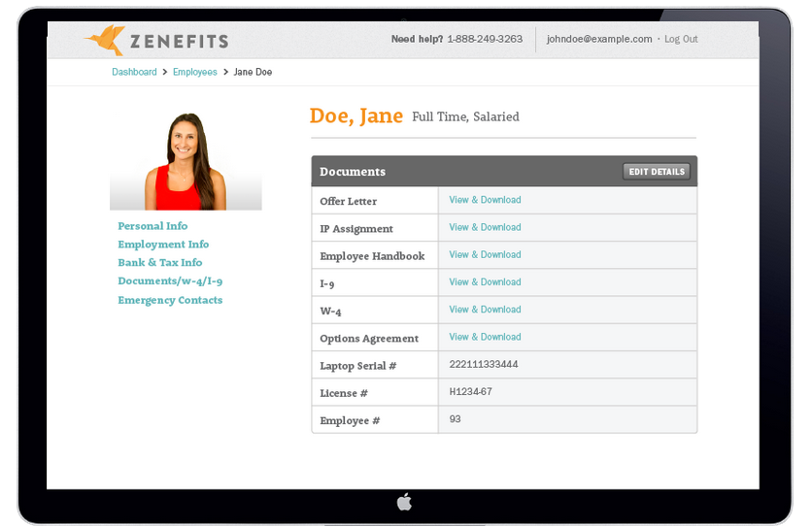Click the License # label
The width and height of the screenshot is (812, 526).
click(x=344, y=393)
